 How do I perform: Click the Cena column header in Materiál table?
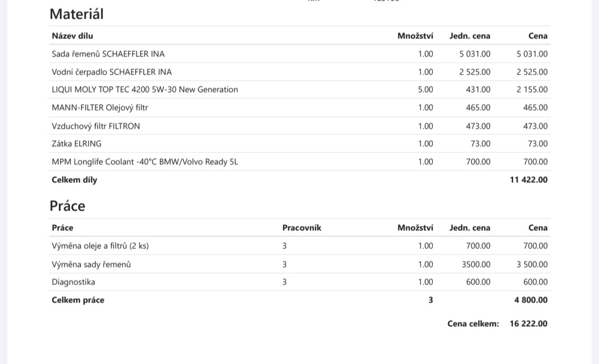click(538, 36)
